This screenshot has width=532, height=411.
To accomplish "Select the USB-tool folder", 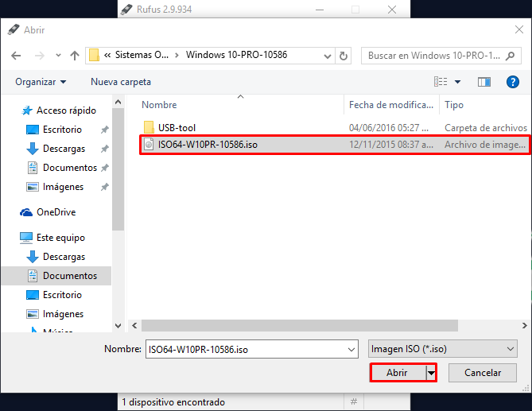I will (177, 128).
